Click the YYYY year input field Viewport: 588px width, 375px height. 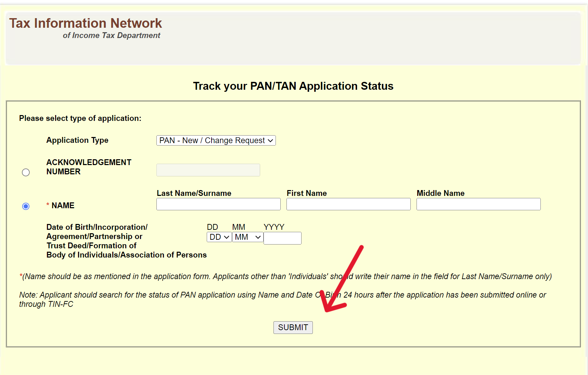pyautogui.click(x=282, y=238)
